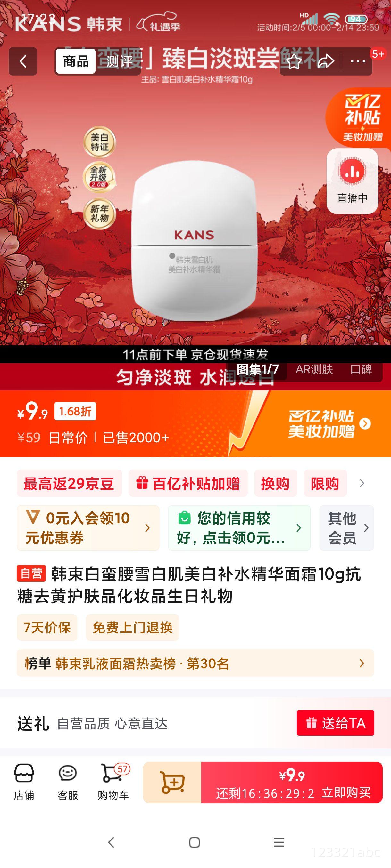Switch to the 测评 tab
This screenshot has width=391, height=868.
tap(119, 61)
